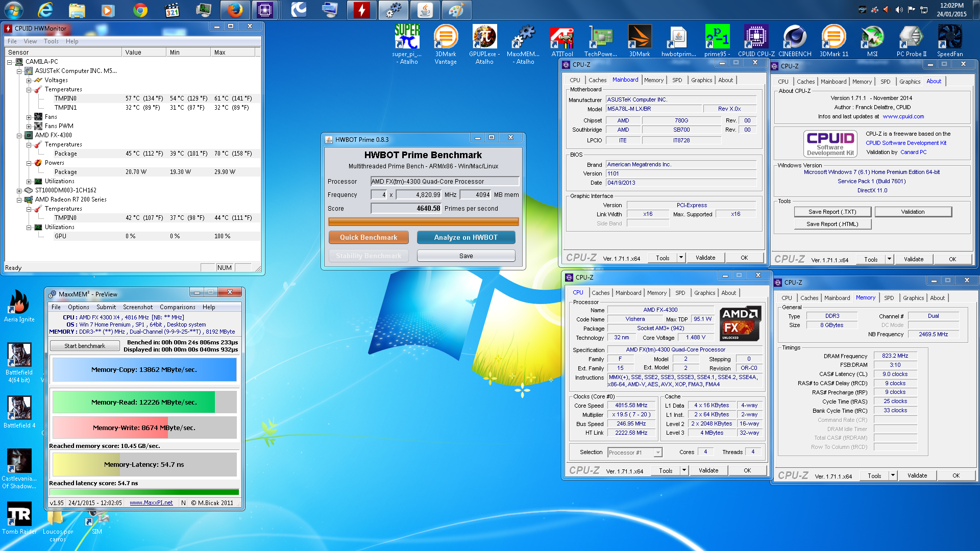Click the volume speaker tray icon
980x551 pixels.
pyautogui.click(x=899, y=10)
